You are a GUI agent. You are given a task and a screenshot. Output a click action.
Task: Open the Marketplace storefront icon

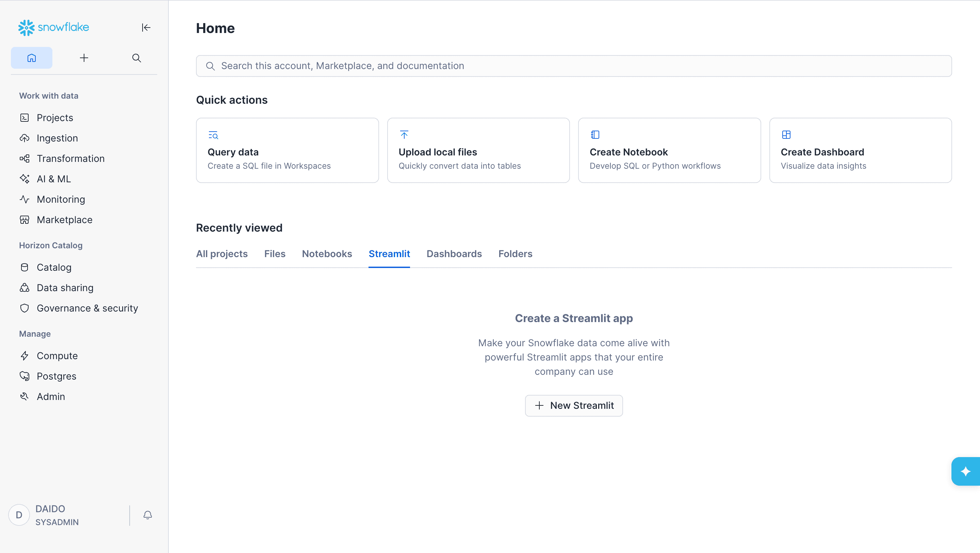click(x=24, y=219)
